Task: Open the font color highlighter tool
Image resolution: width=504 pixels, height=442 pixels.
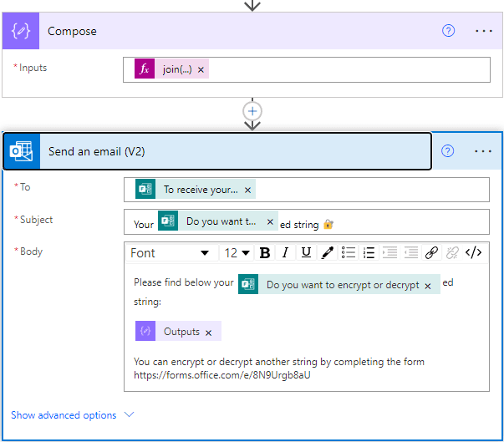Action: click(328, 253)
